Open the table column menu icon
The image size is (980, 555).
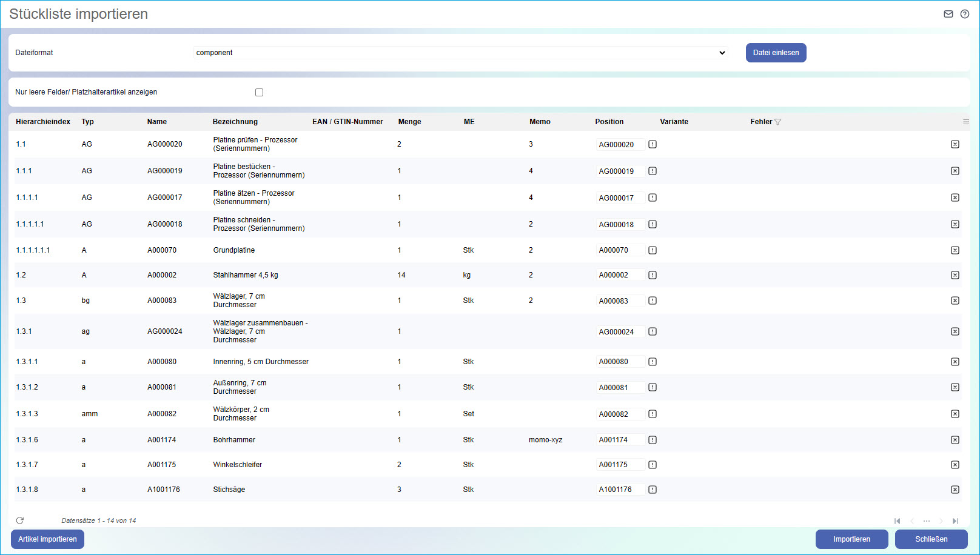pyautogui.click(x=966, y=122)
